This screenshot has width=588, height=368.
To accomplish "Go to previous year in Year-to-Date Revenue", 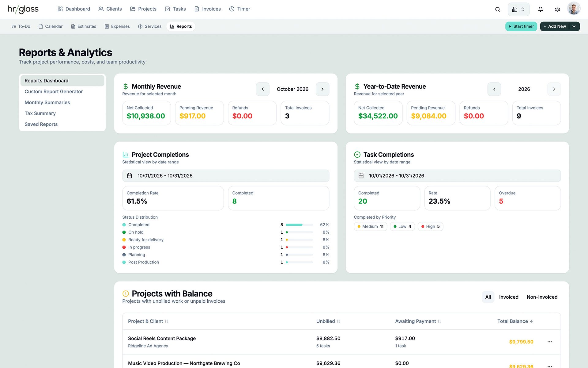I will tap(494, 89).
